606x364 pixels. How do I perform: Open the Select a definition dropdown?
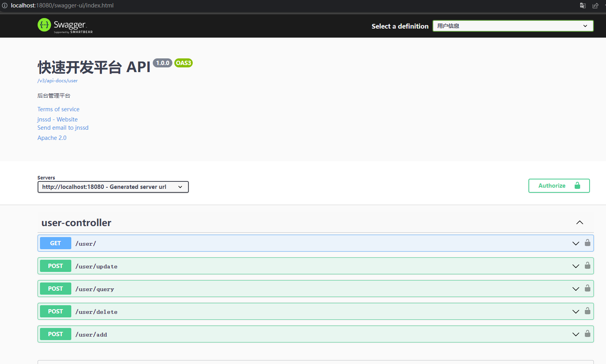click(513, 26)
